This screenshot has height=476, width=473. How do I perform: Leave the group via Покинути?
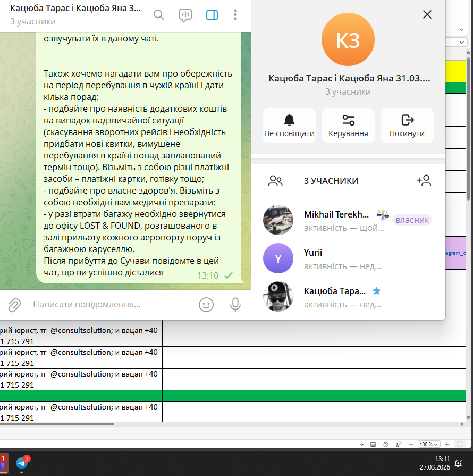pyautogui.click(x=407, y=126)
